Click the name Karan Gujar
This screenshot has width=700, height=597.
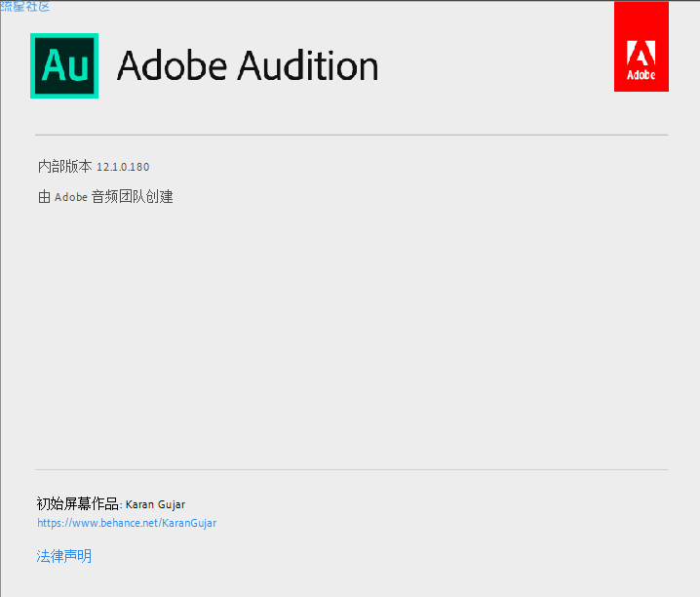[155, 504]
